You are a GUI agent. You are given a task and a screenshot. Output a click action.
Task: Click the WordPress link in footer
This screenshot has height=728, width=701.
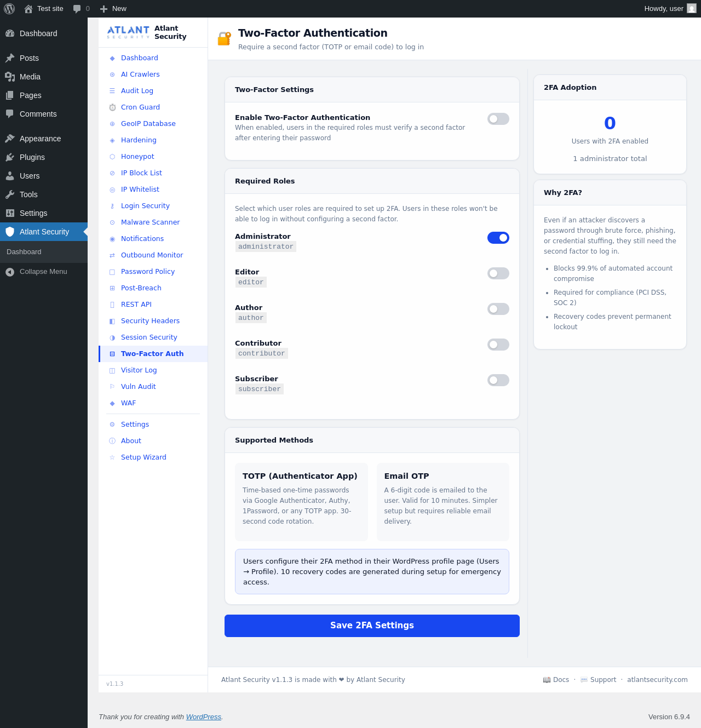click(203, 717)
